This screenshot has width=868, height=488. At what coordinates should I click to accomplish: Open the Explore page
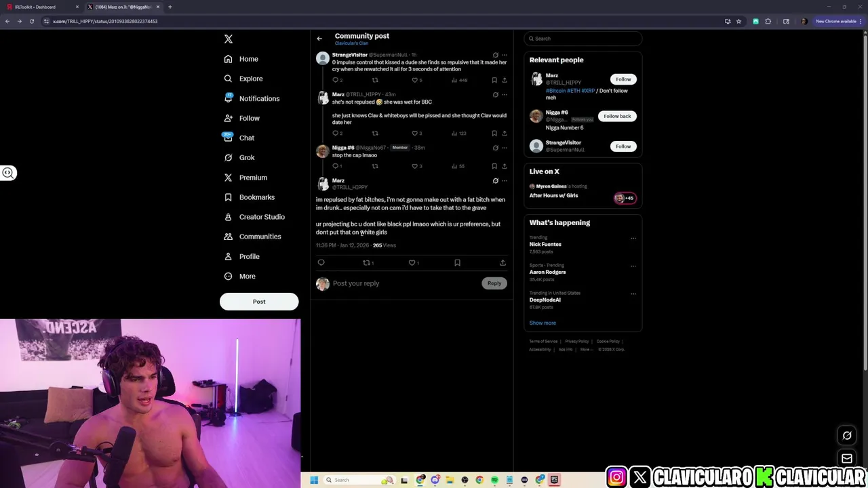coord(243,79)
